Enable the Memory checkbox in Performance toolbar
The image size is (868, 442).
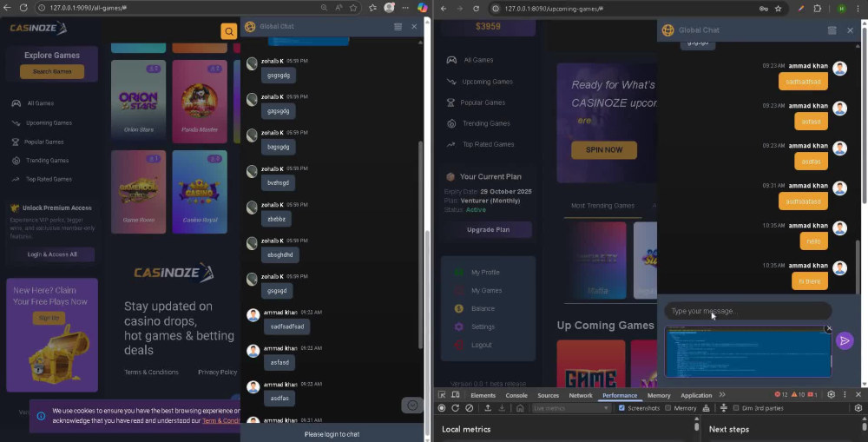(668, 408)
